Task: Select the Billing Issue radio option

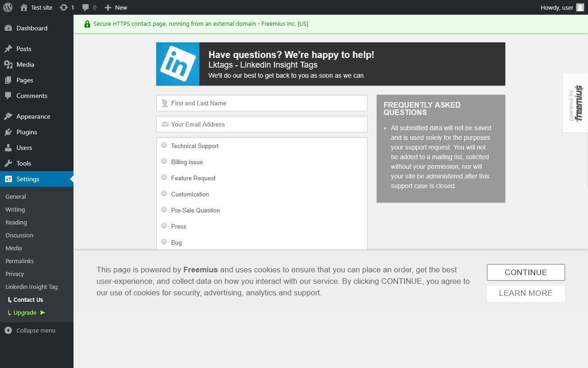Action: pyautogui.click(x=164, y=161)
